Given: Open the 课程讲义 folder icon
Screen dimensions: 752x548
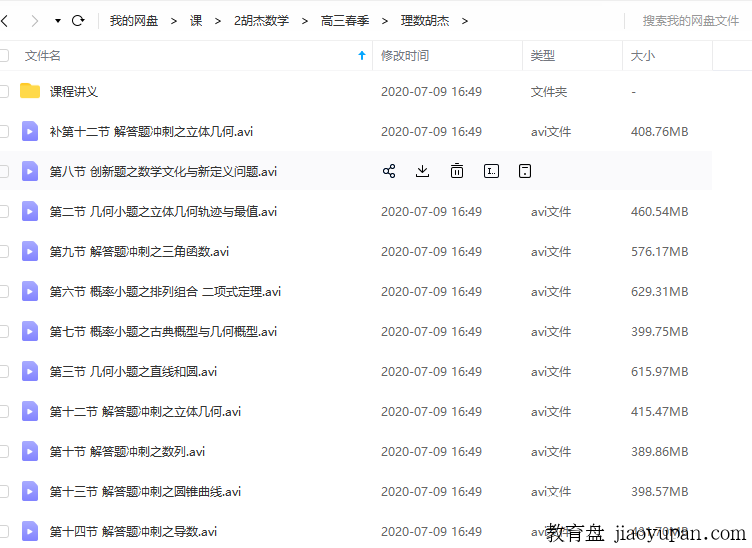Looking at the screenshot, I should tap(30, 91).
